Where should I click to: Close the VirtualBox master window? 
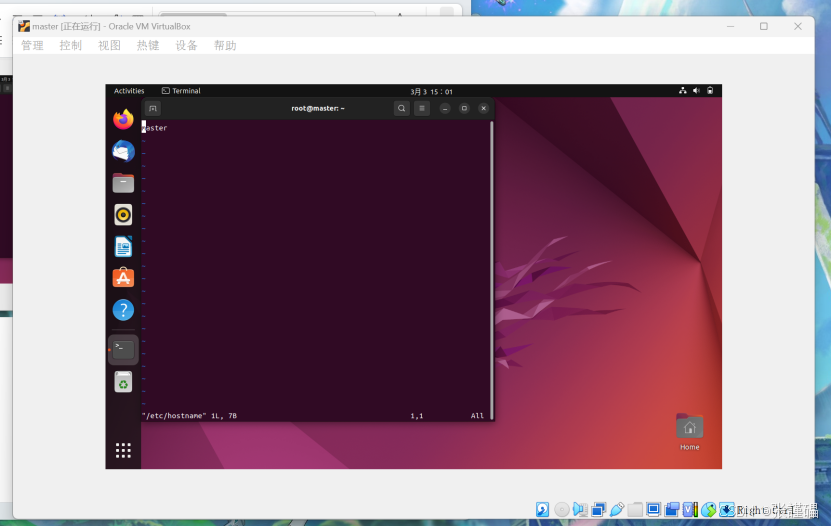click(x=798, y=26)
